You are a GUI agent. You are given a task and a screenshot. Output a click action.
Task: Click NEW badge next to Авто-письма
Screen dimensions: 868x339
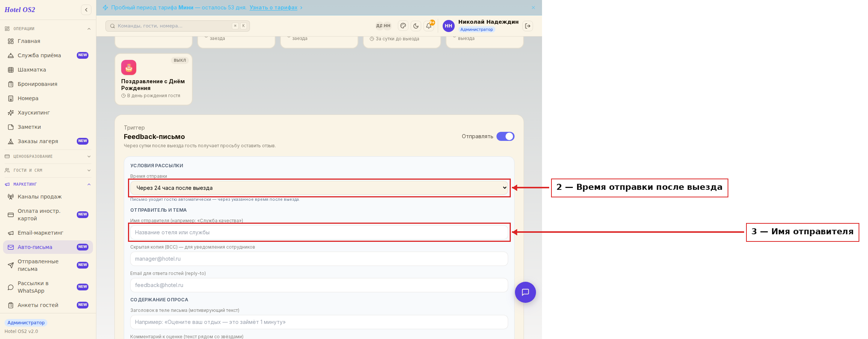[x=82, y=247]
